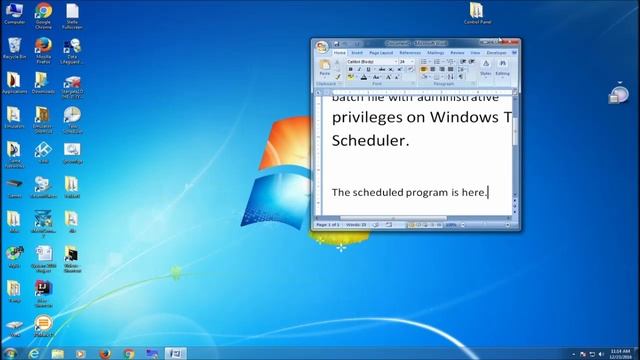Open the Office button menu
The width and height of the screenshot is (640, 360).
click(322, 47)
